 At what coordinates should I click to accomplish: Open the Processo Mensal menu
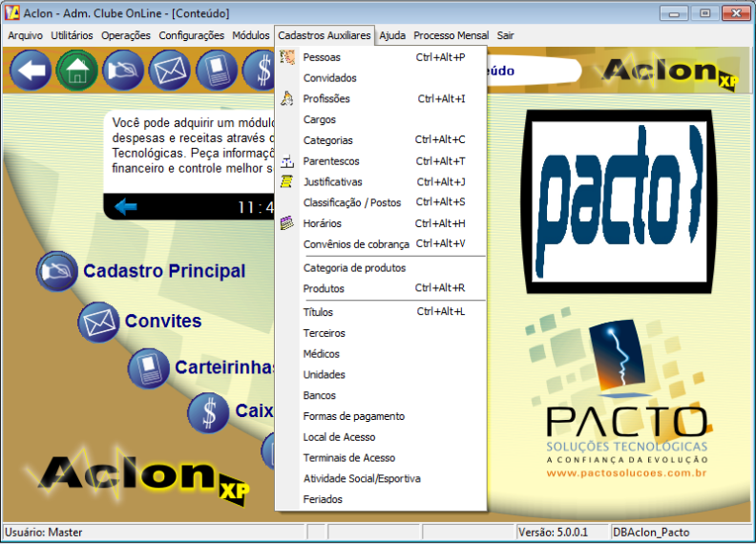(x=451, y=35)
